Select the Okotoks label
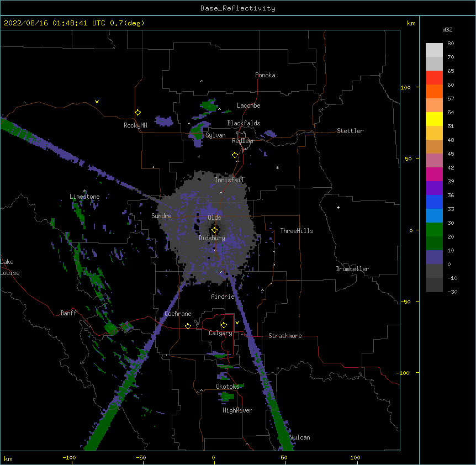Screen dimensions: 476x465 tap(228, 387)
